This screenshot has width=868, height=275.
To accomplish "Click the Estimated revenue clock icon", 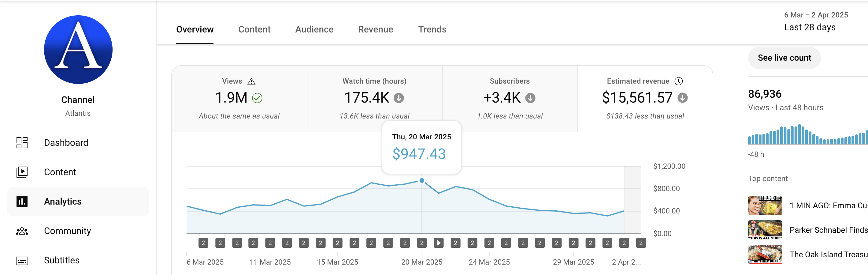I will coord(678,81).
